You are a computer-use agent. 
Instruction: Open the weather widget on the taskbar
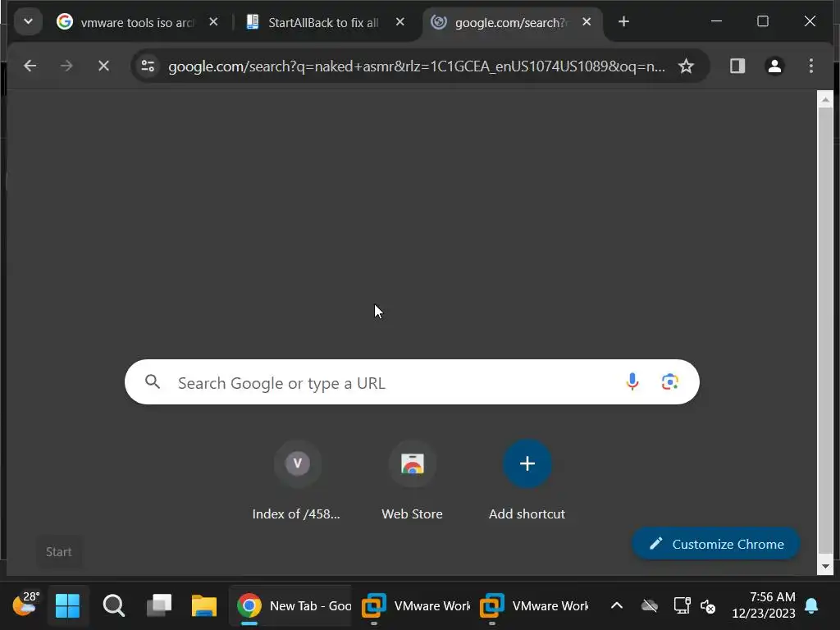pos(25,605)
